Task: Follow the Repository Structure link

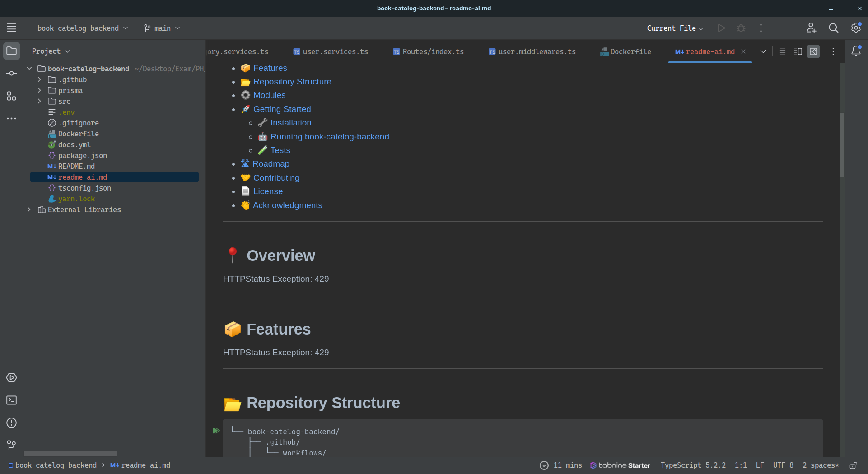Action: point(292,82)
